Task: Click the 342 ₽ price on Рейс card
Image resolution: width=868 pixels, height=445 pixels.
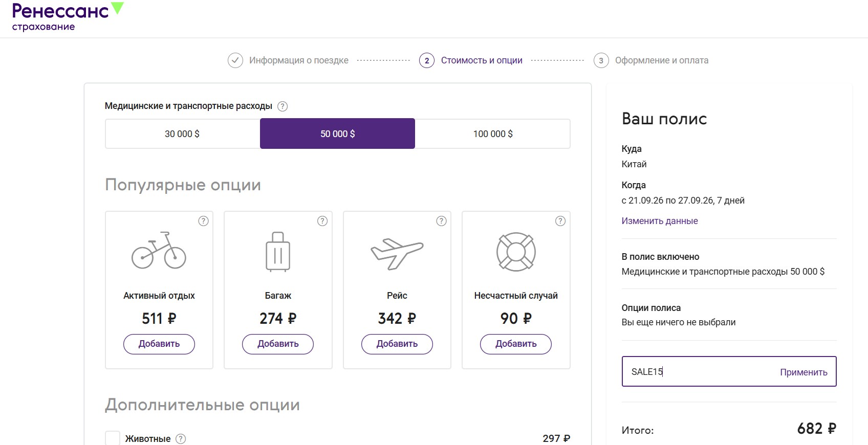Action: [397, 319]
